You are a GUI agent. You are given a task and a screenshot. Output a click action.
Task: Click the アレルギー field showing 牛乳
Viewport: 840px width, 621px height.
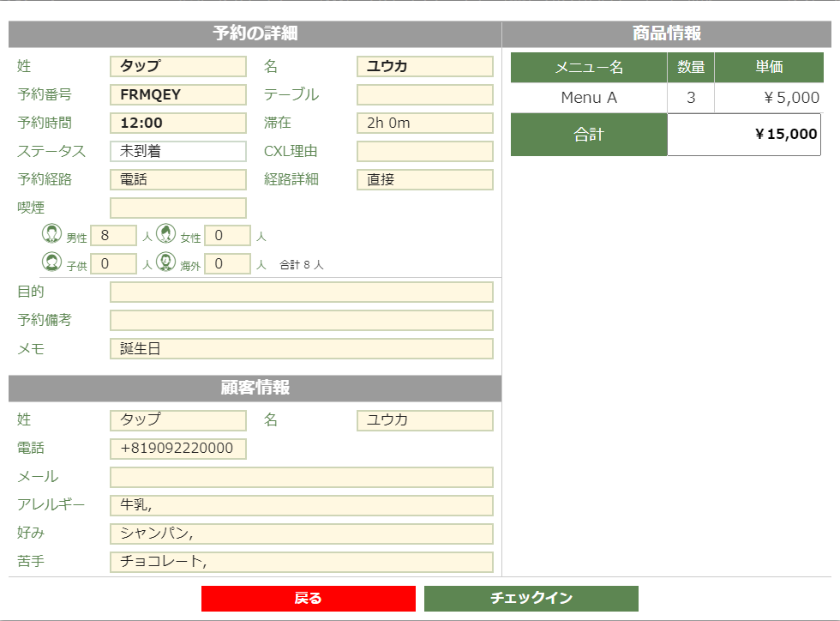pyautogui.click(x=301, y=505)
